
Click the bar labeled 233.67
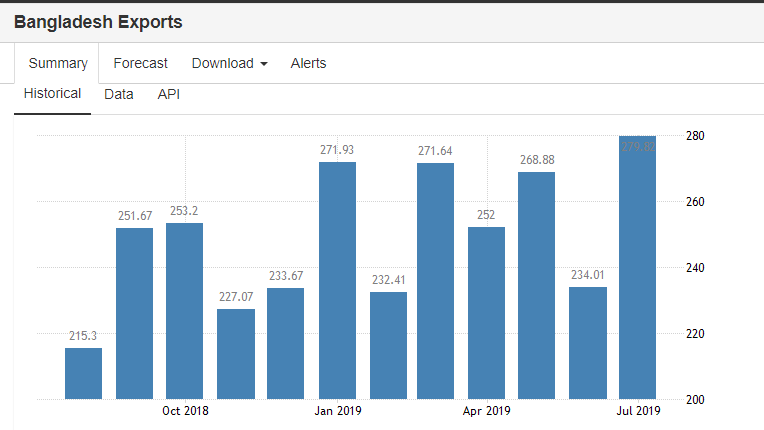pyautogui.click(x=286, y=344)
